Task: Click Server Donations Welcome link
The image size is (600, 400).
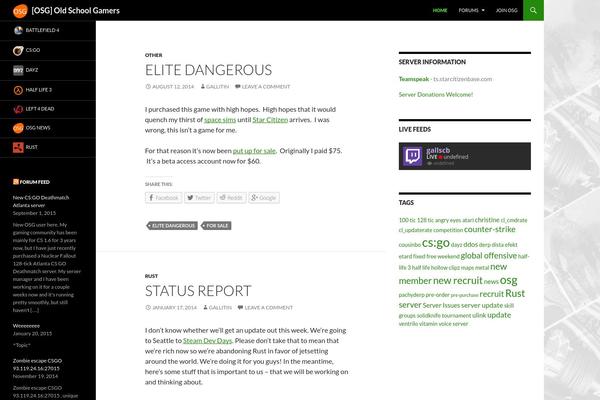Action: (x=436, y=95)
